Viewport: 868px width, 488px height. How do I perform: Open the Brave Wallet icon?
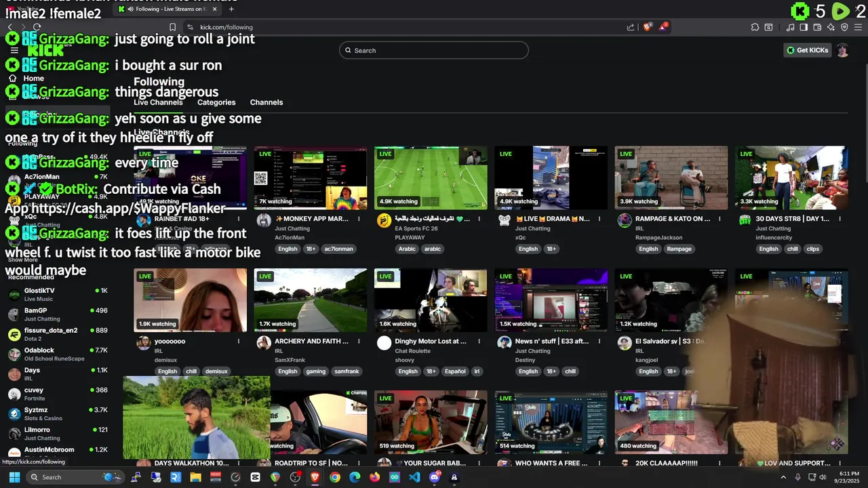coord(817,27)
